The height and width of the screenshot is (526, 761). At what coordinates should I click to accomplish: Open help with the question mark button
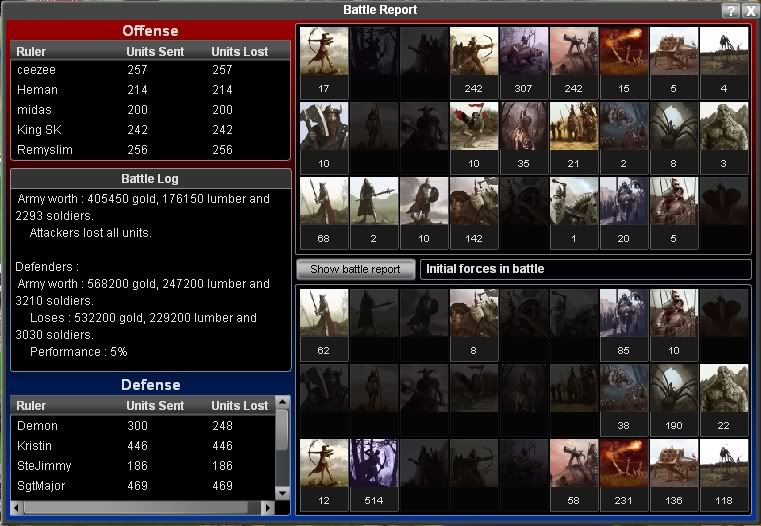(730, 10)
